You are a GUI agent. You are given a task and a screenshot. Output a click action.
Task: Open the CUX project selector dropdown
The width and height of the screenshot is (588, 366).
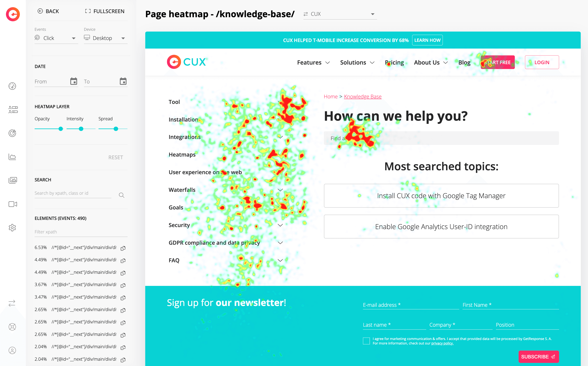tap(340, 14)
